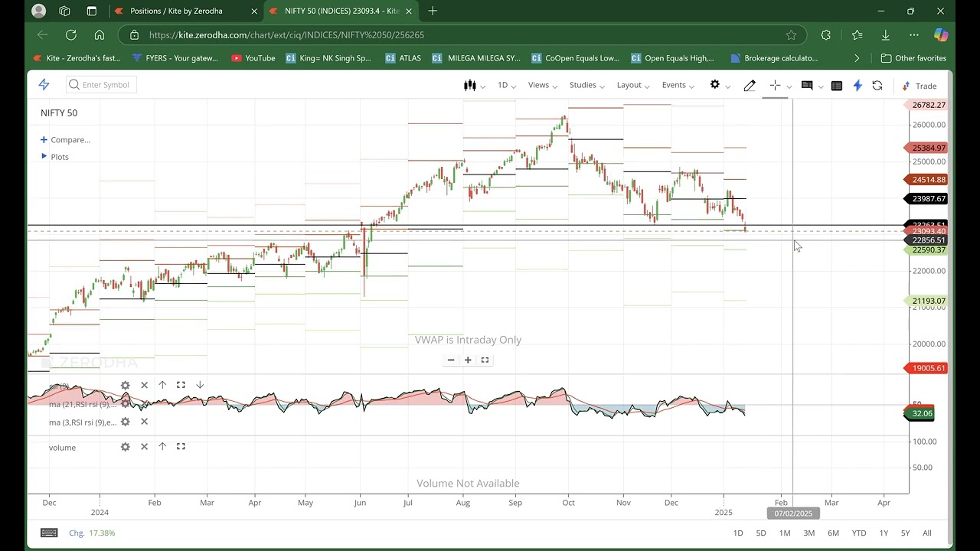Select the YTD range
The width and height of the screenshot is (980, 551).
(859, 533)
